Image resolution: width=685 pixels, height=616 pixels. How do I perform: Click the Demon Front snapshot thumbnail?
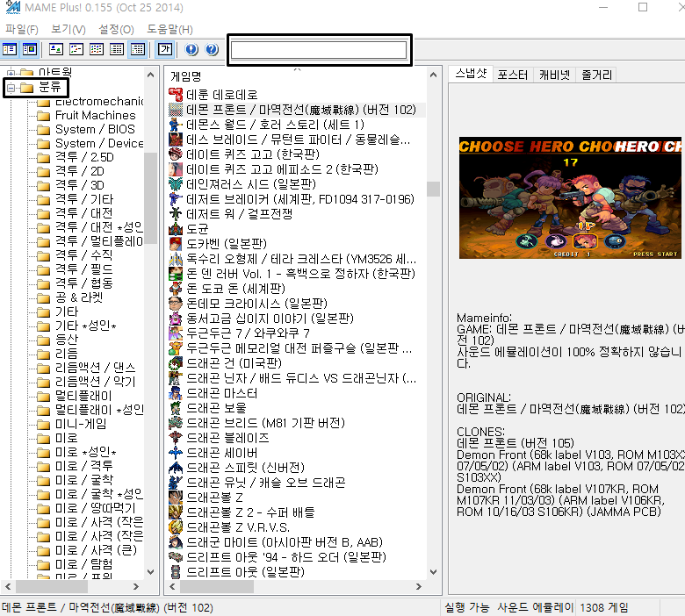572,197
